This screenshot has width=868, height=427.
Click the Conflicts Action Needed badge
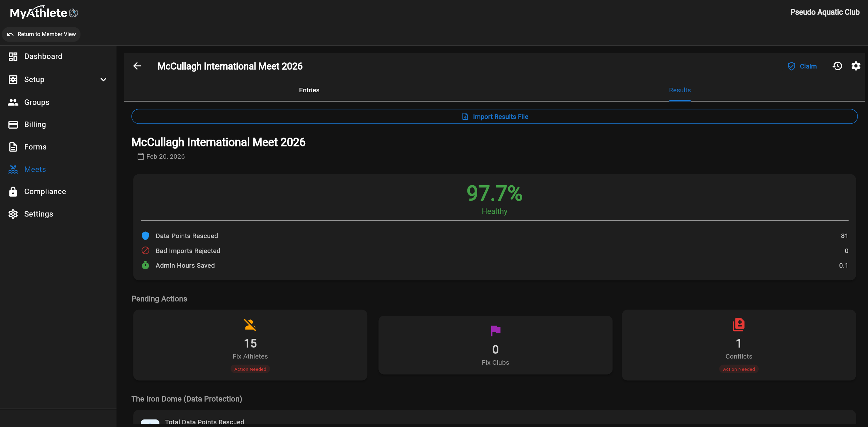[x=739, y=369]
